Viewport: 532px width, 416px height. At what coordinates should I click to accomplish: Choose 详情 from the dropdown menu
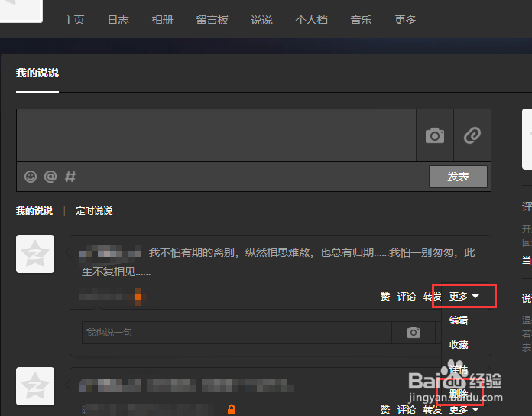[459, 369]
